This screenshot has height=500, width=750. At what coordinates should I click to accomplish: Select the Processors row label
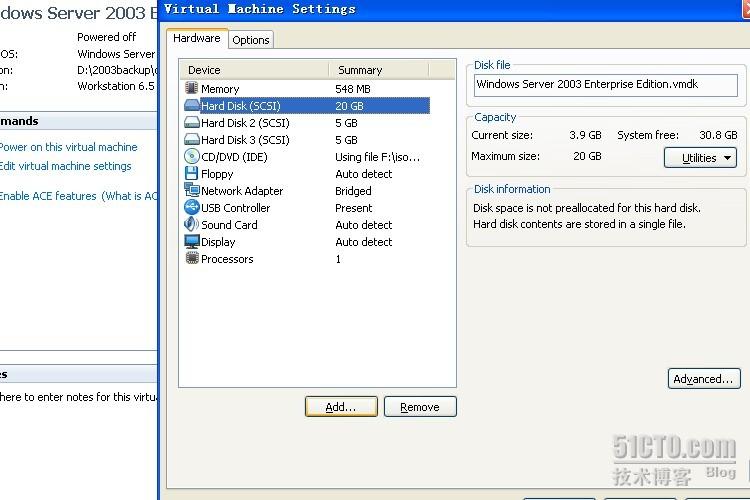tap(227, 259)
